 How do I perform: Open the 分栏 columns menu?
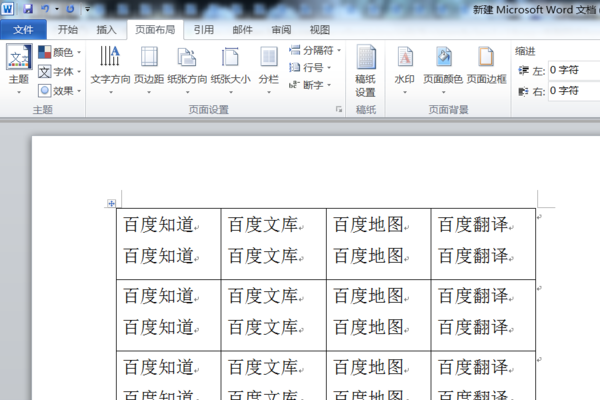click(x=269, y=69)
